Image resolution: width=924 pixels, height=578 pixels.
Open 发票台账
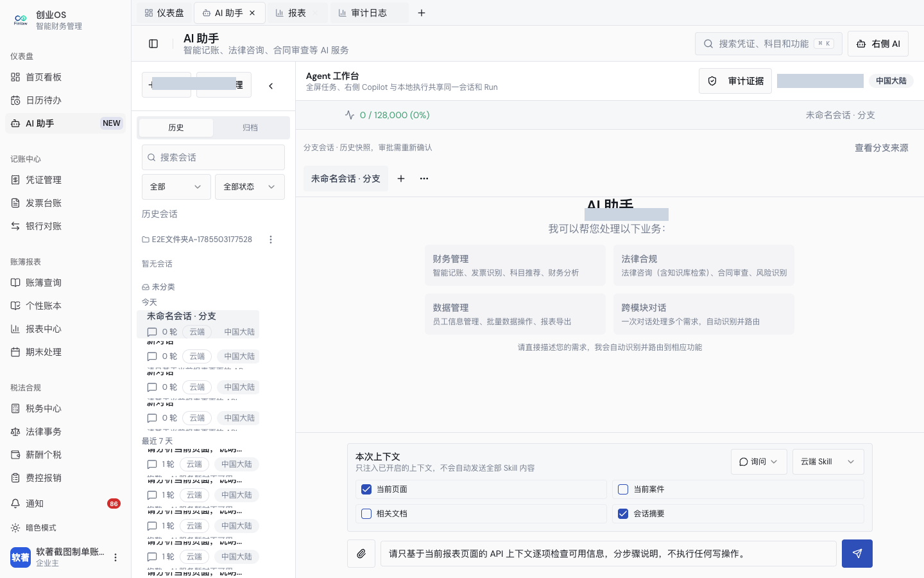coord(65,203)
